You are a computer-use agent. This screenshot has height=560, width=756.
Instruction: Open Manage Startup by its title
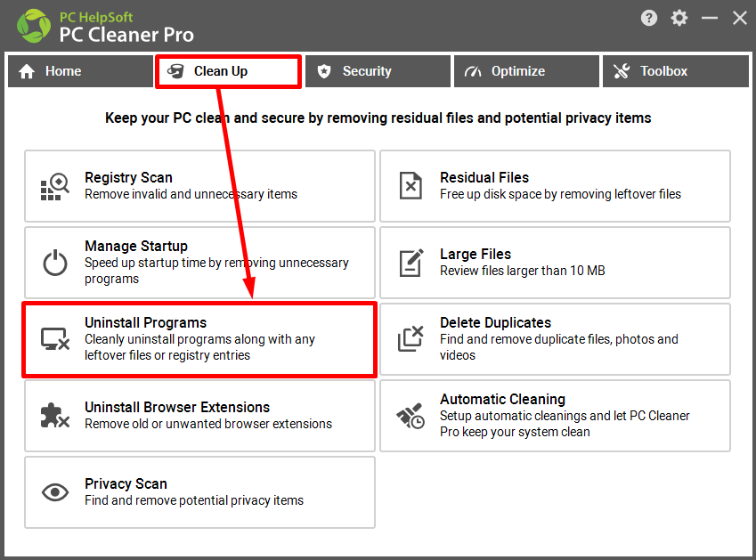[136, 246]
